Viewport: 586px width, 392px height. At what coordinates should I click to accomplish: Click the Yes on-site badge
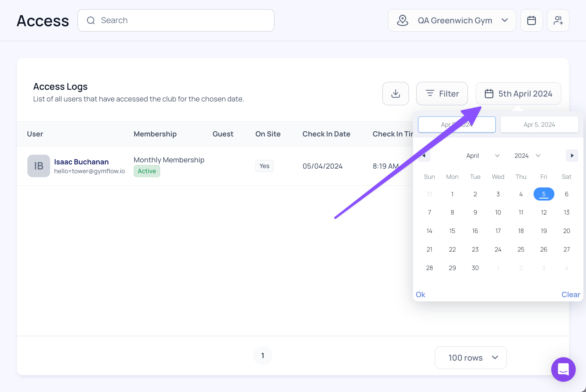(x=264, y=166)
